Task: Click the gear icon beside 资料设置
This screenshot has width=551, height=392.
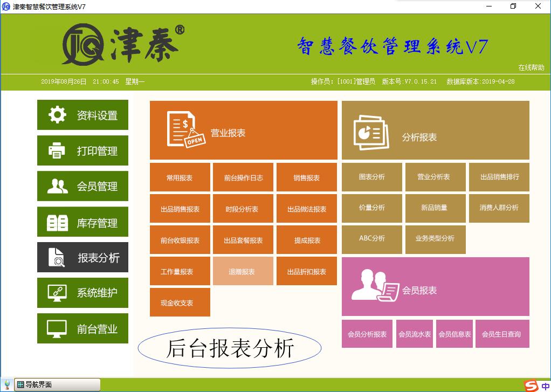Action: [57, 115]
